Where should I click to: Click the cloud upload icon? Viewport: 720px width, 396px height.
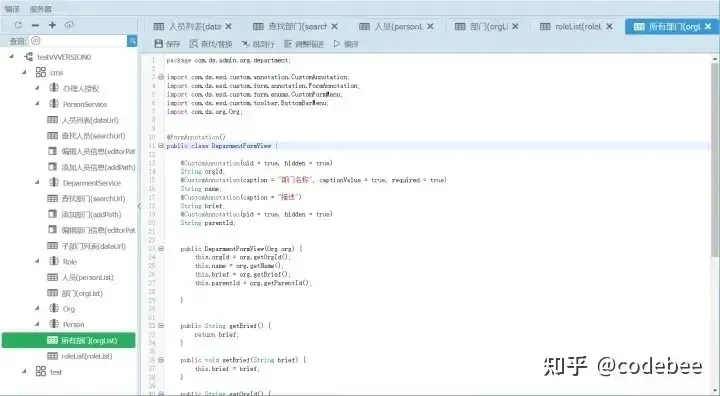coord(69,25)
